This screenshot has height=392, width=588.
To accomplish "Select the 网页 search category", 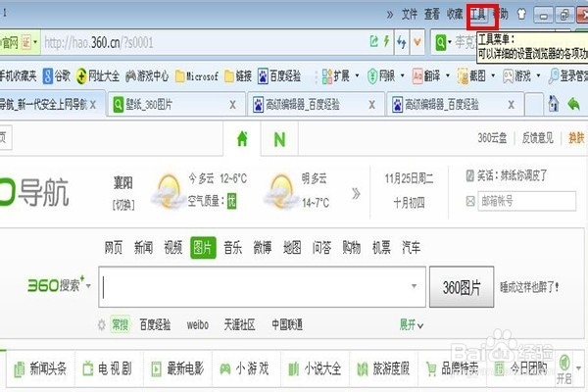I will pyautogui.click(x=114, y=248).
